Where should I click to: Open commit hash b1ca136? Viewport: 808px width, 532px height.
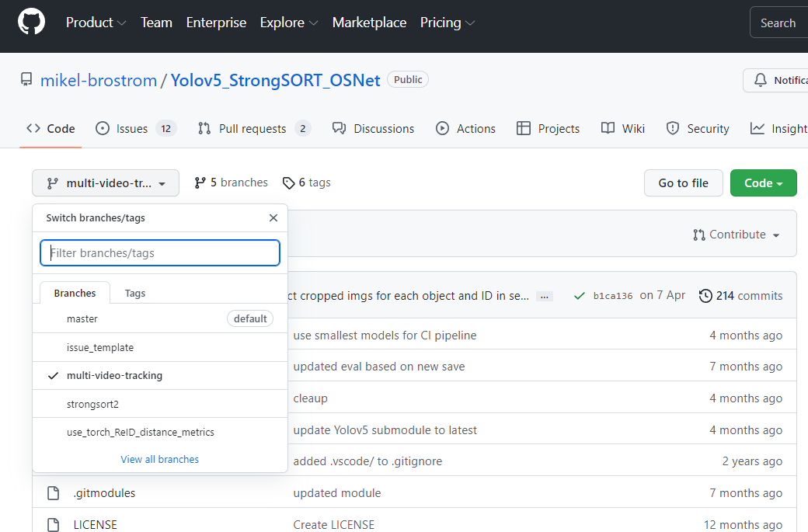613,296
